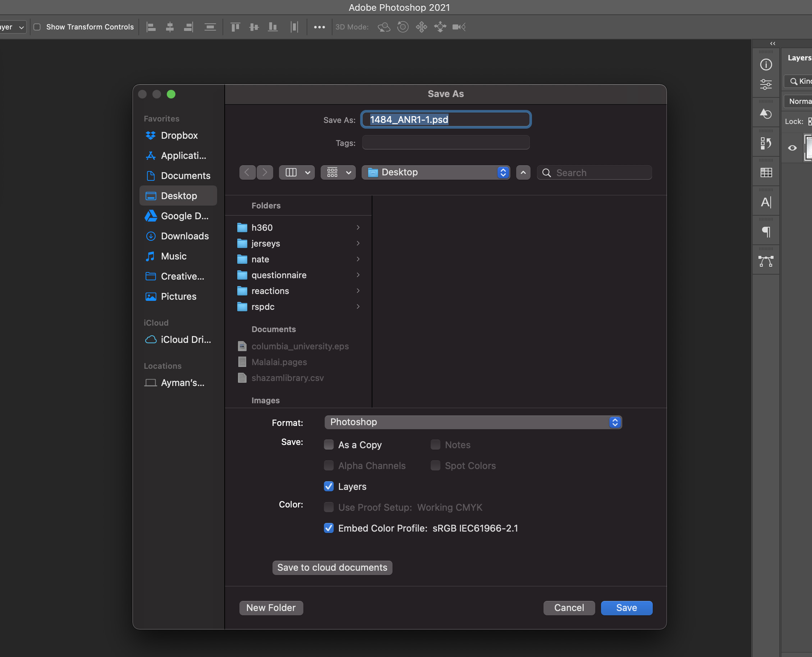
Task: Click the Tags input field
Action: pos(445,143)
